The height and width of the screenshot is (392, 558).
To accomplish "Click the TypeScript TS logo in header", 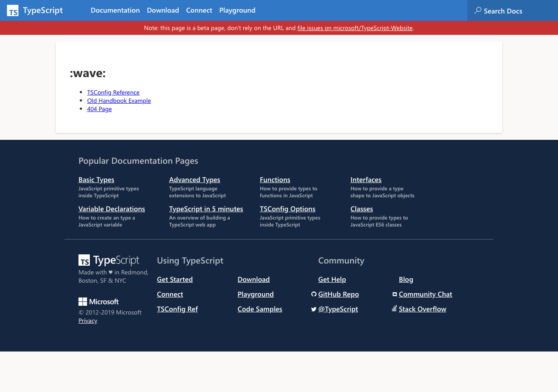I will pyautogui.click(x=13, y=10).
